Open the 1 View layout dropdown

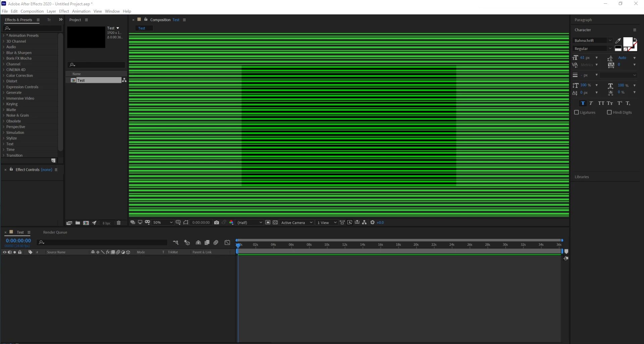coord(327,223)
